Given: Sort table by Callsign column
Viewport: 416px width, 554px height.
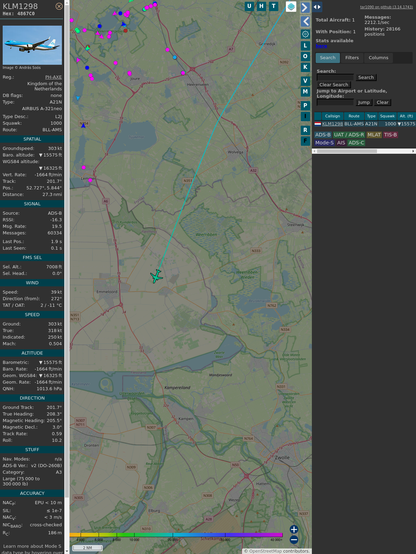Looking at the screenshot, I should [332, 116].
